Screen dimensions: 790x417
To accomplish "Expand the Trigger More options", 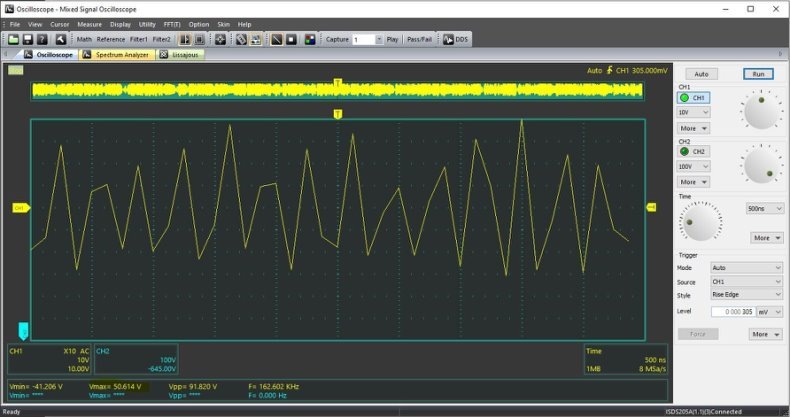I will pyautogui.click(x=766, y=334).
